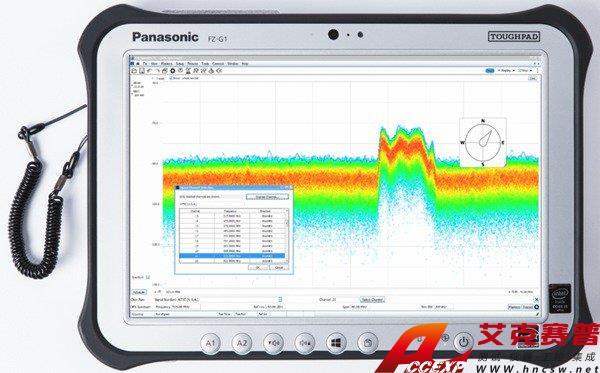Open the settings gear toolbar icon
The width and height of the screenshot is (600, 373).
pyautogui.click(x=173, y=71)
